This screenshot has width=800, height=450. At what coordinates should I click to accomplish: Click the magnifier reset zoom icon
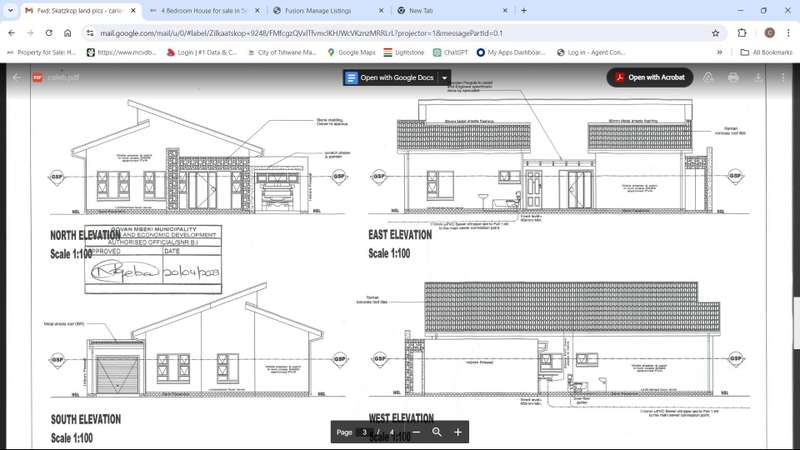pos(437,432)
